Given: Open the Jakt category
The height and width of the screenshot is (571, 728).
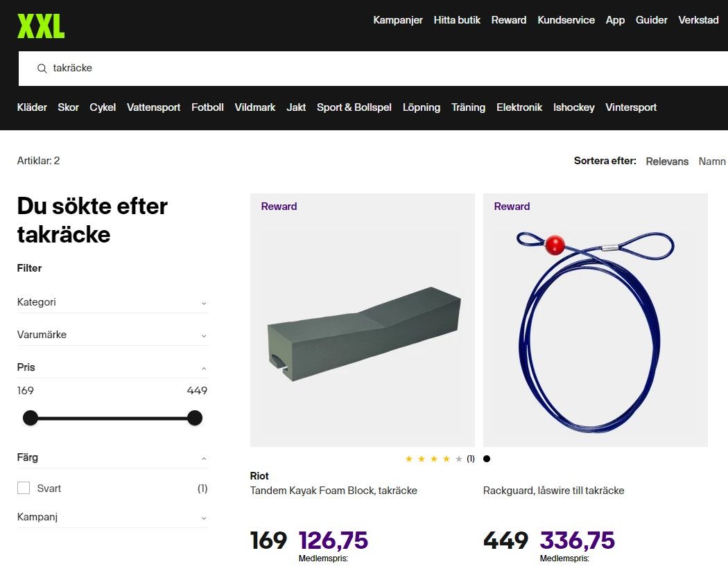Looking at the screenshot, I should [296, 107].
